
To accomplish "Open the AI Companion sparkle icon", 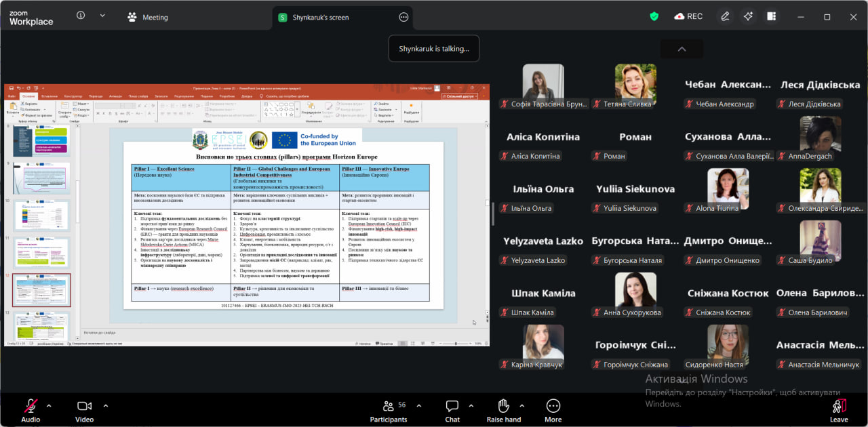I will [748, 16].
